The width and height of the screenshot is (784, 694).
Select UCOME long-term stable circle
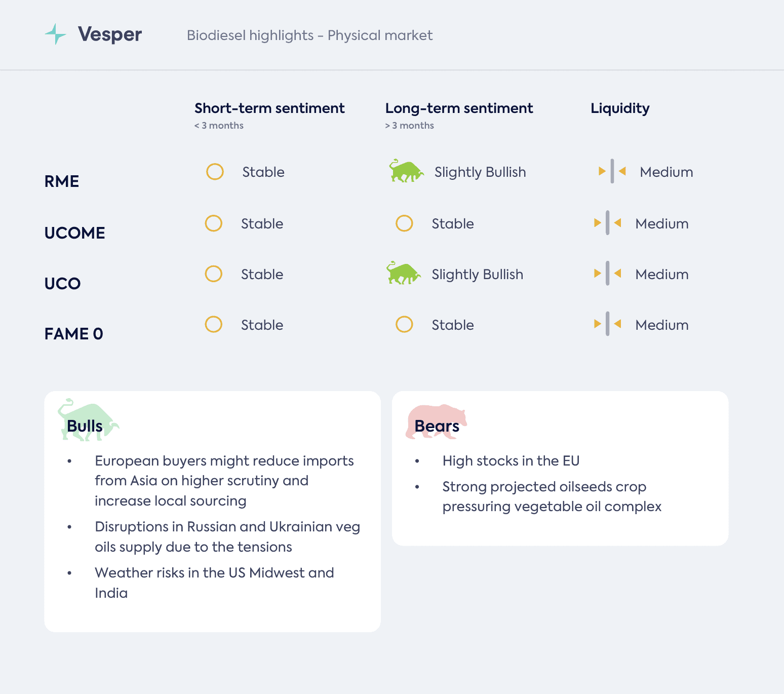pyautogui.click(x=404, y=223)
